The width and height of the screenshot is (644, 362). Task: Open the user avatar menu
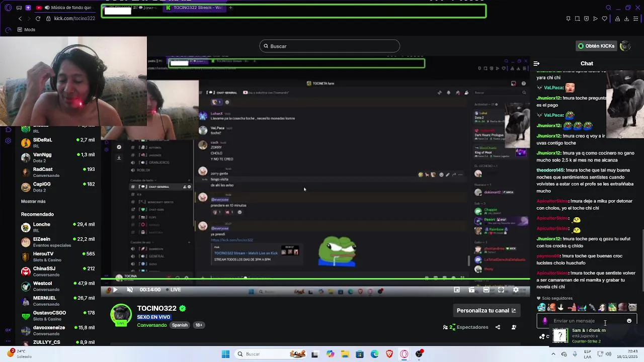(625, 46)
